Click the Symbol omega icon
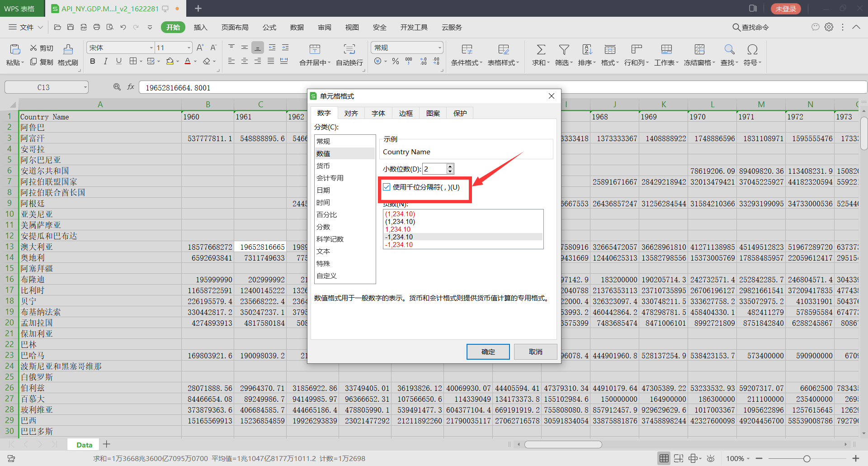868x466 pixels. (x=752, y=49)
